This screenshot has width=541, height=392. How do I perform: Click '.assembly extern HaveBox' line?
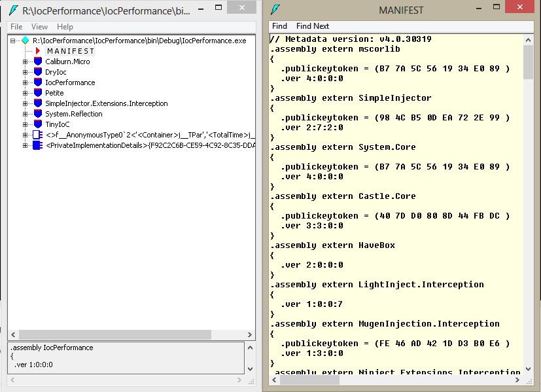tap(333, 245)
